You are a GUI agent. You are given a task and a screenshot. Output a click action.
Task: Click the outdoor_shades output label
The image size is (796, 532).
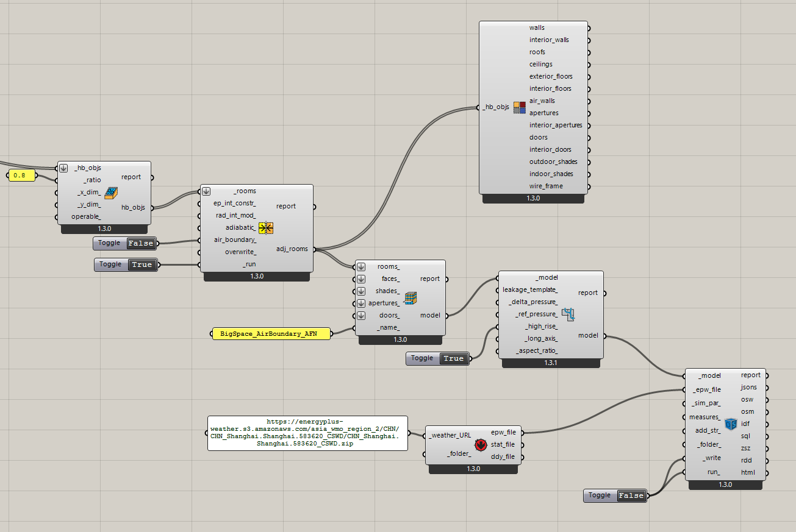(x=553, y=161)
